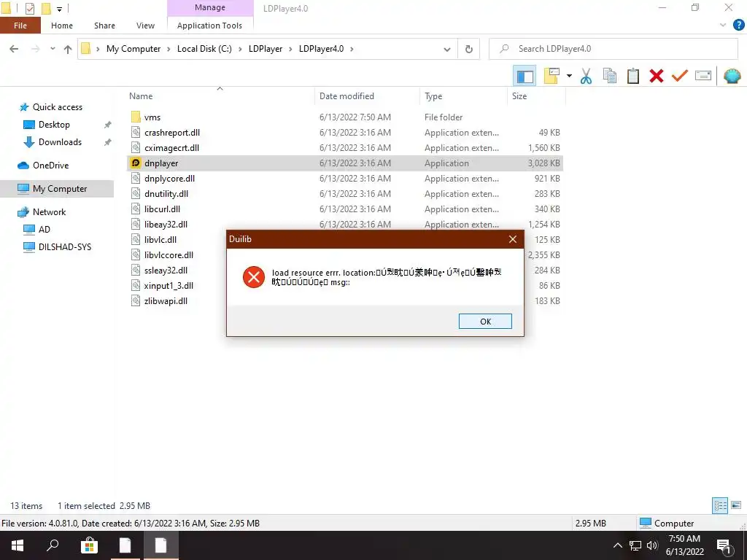Sort by the Size column header
The width and height of the screenshot is (747, 560).
(x=519, y=96)
